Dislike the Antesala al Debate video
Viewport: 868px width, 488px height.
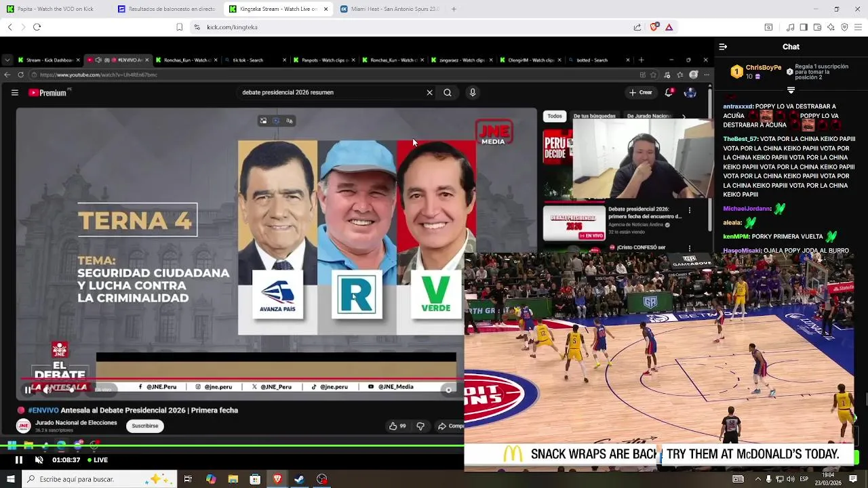(420, 426)
